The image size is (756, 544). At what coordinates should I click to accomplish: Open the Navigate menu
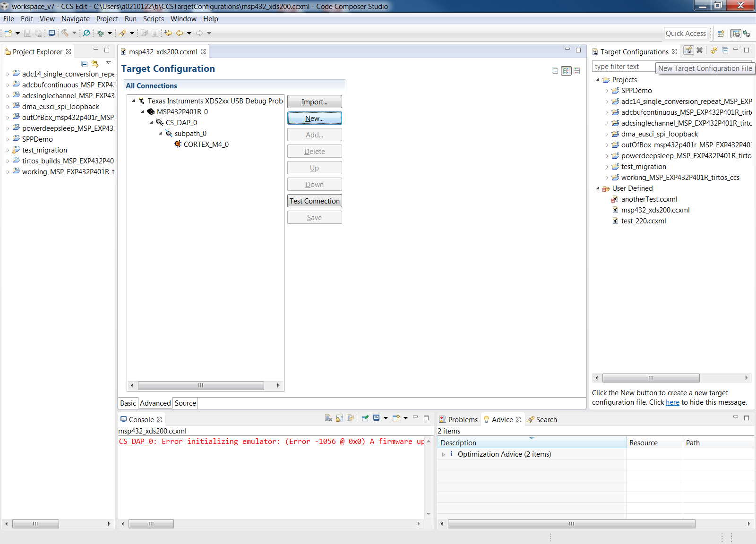pyautogui.click(x=76, y=19)
